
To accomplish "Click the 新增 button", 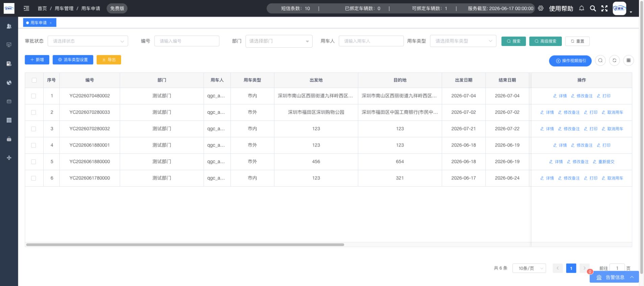I will click(37, 60).
